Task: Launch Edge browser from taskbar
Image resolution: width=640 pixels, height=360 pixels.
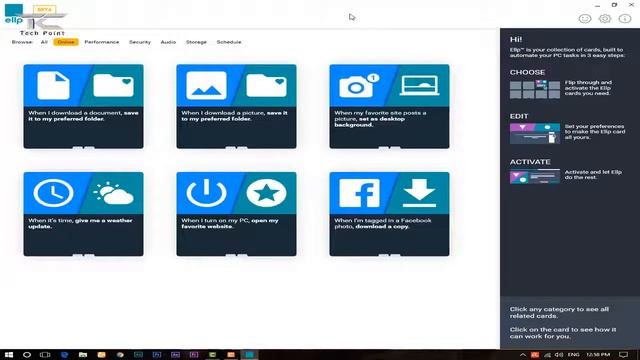Action: point(64,354)
